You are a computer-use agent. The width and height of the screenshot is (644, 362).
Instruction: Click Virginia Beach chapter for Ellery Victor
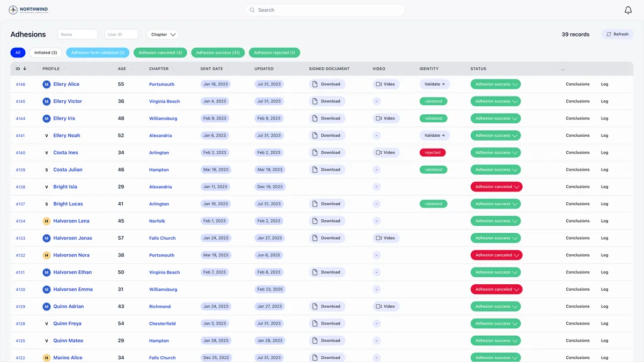[x=164, y=101]
